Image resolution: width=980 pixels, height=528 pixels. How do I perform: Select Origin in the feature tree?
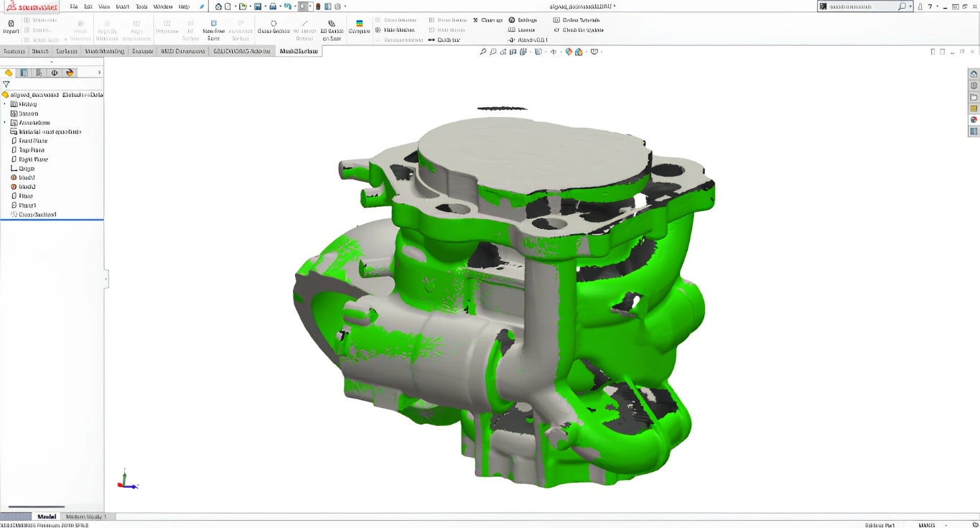pos(22,169)
